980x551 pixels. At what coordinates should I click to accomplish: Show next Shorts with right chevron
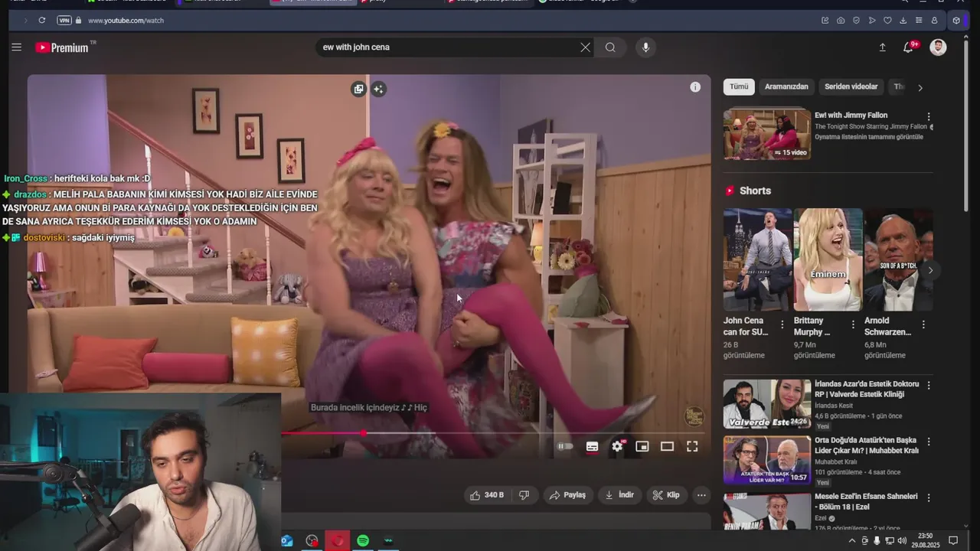pyautogui.click(x=930, y=270)
